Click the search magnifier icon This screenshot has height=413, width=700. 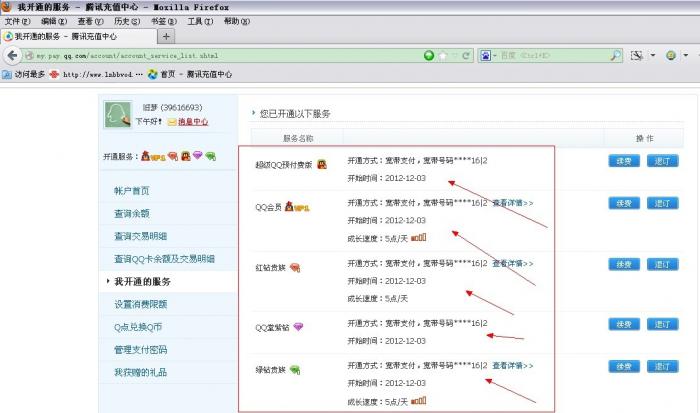pyautogui.click(x=615, y=55)
